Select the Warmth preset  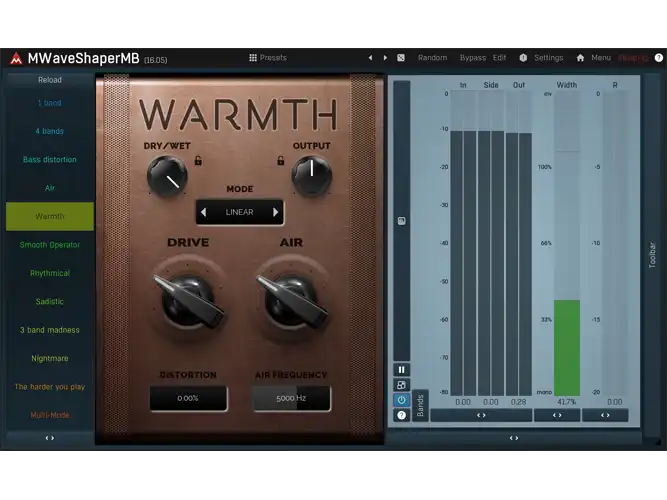point(50,216)
